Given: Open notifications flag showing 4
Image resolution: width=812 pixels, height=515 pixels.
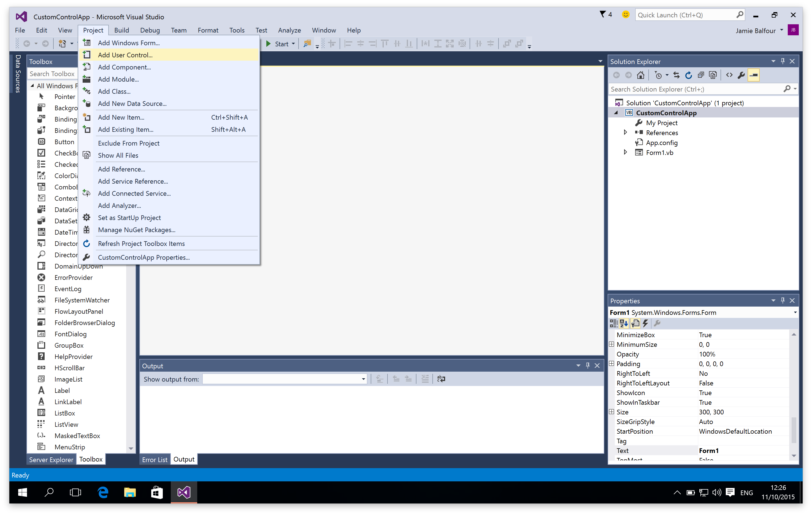Looking at the screenshot, I should click(606, 15).
